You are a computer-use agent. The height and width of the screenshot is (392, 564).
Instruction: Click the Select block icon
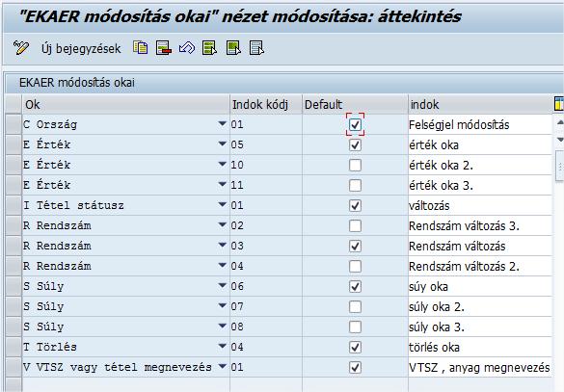233,48
